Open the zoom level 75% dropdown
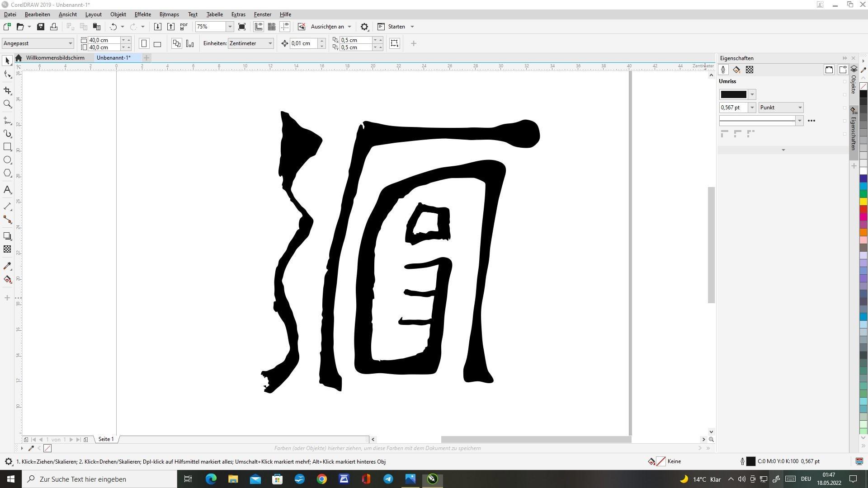Viewport: 868px width, 488px height. click(230, 27)
